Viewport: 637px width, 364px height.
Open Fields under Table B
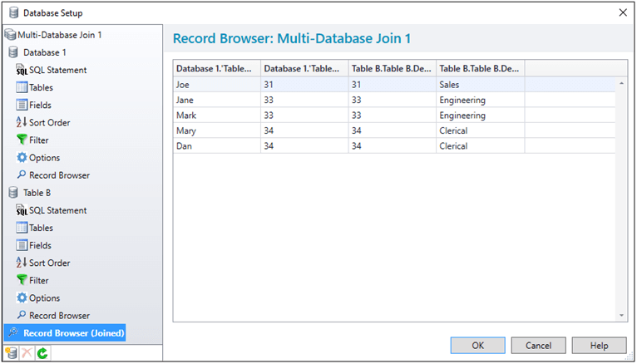click(34, 245)
